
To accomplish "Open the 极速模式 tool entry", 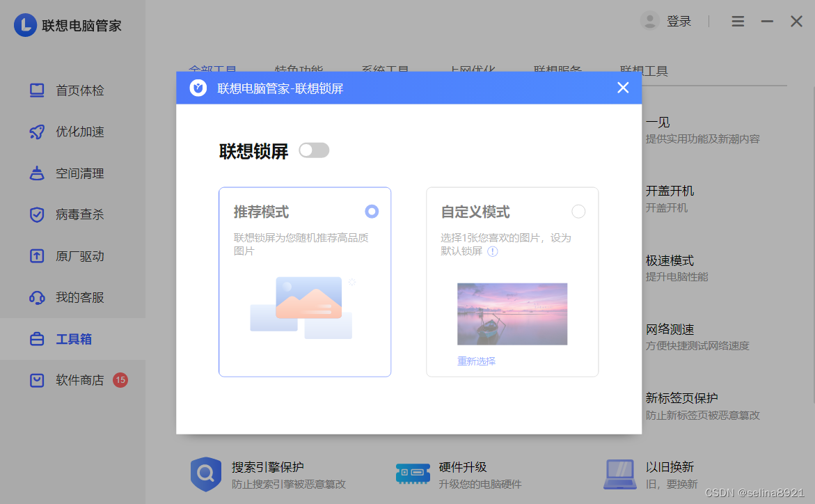I will pos(676,268).
